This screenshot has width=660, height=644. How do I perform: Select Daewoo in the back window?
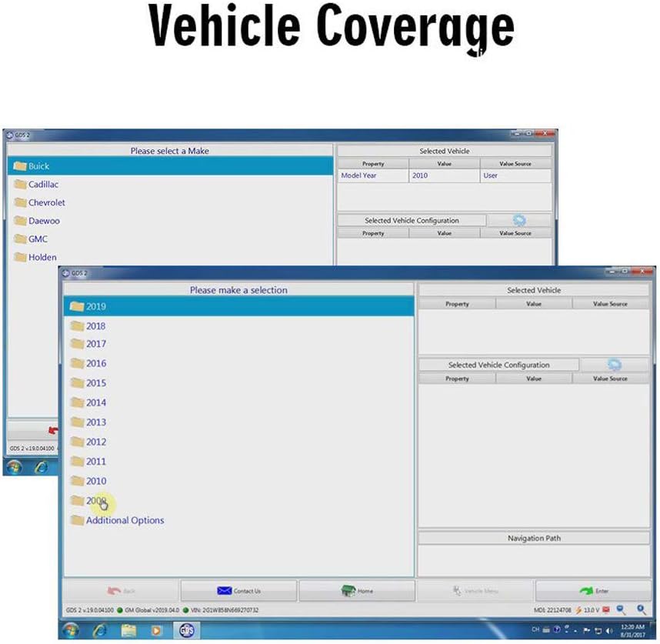[x=170, y=221]
